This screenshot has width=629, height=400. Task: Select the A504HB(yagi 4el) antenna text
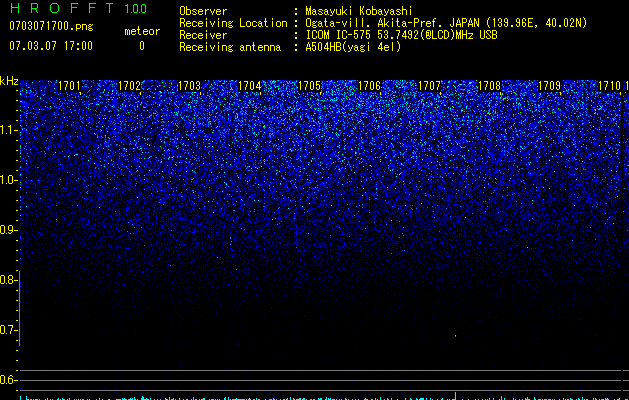(353, 47)
